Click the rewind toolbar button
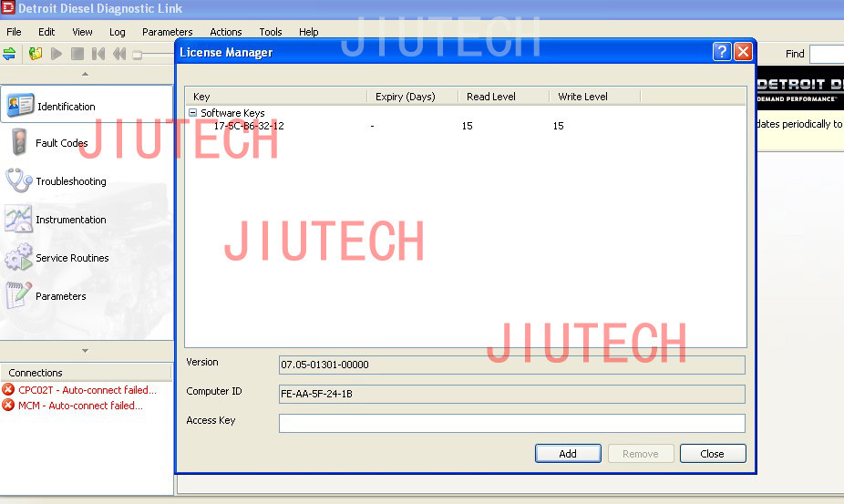844x504 pixels. (119, 54)
